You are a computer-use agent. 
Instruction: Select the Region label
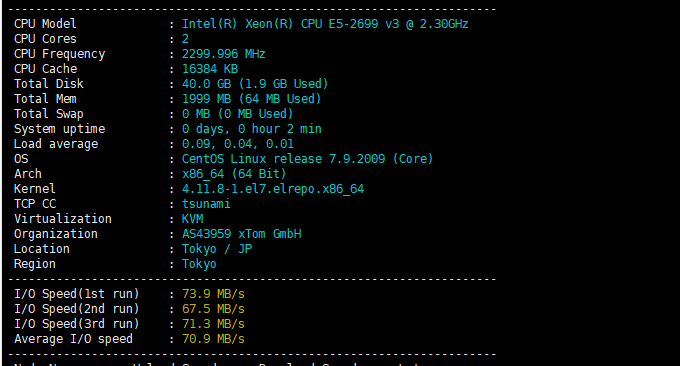coord(35,264)
